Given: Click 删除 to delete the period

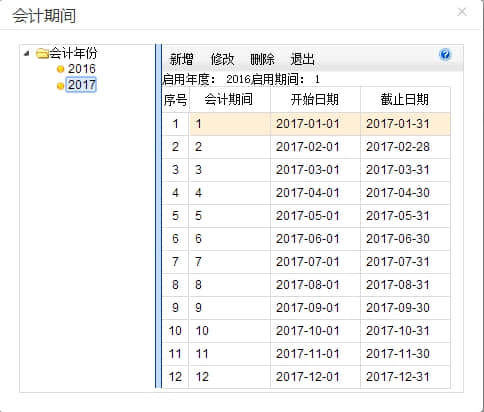Looking at the screenshot, I should point(262,59).
